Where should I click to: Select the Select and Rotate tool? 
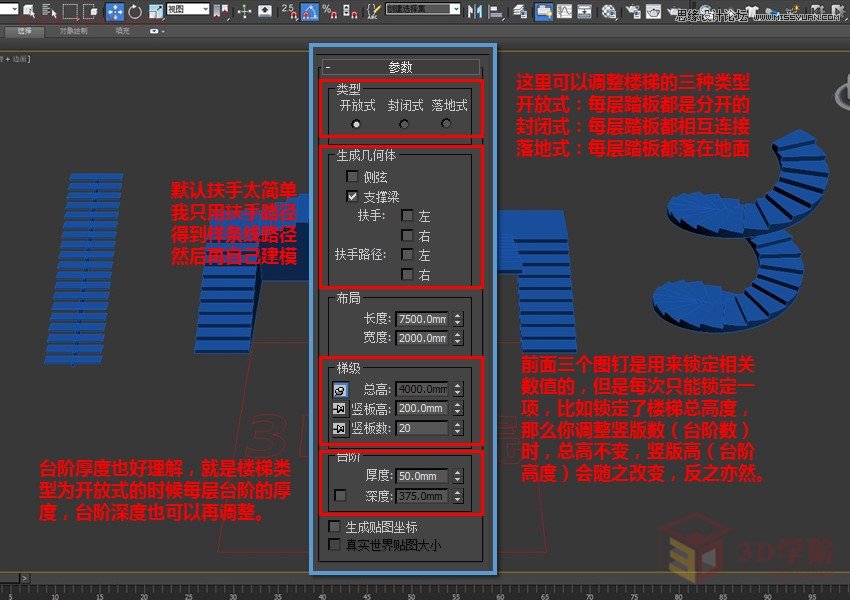pos(133,11)
